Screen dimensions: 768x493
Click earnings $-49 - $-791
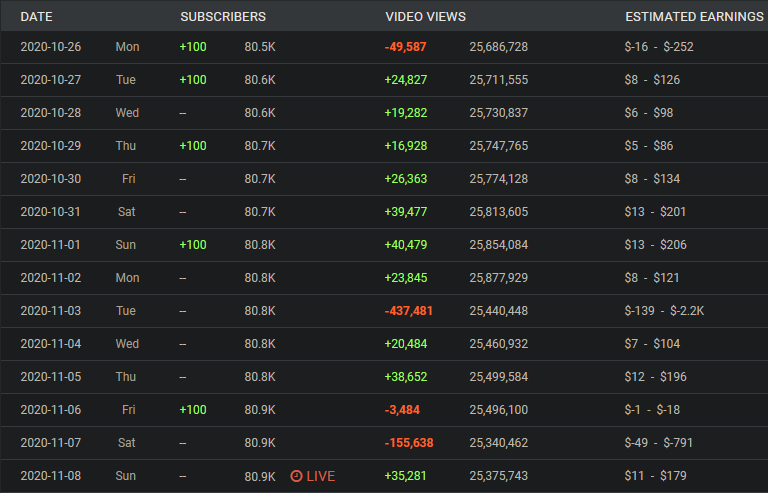658,443
